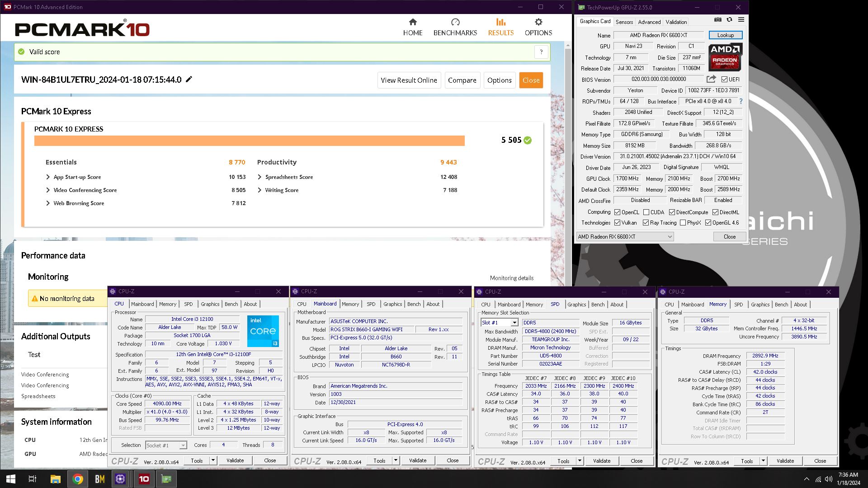Viewport: 868px width, 488px height.
Task: Show hidden system tray icons
Action: click(x=807, y=479)
